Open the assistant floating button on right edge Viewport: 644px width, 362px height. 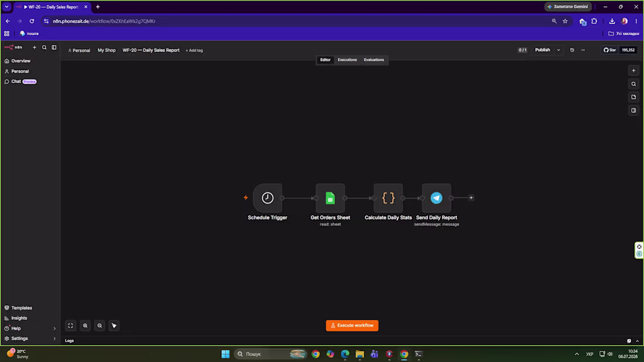pyautogui.click(x=639, y=250)
